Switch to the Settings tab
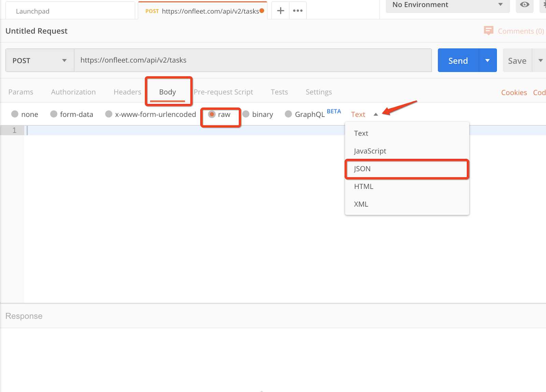This screenshot has height=392, width=546. [x=319, y=92]
